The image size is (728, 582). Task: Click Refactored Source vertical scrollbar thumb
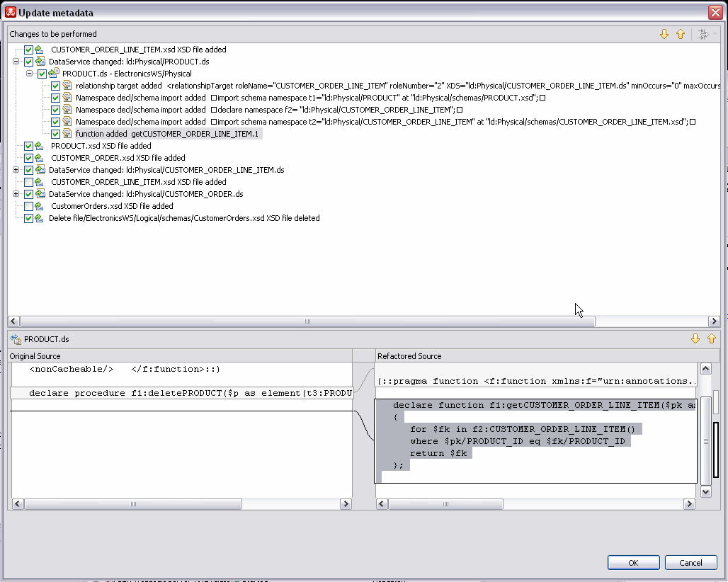[706, 441]
